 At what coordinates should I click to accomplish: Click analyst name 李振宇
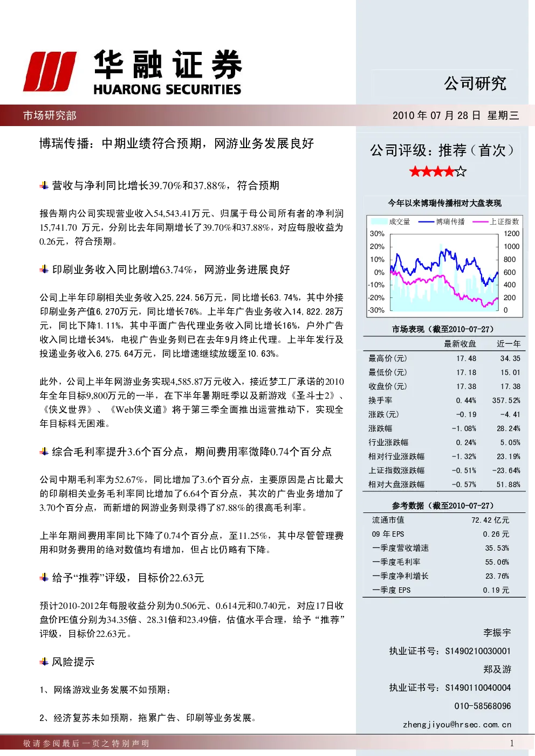[497, 633]
